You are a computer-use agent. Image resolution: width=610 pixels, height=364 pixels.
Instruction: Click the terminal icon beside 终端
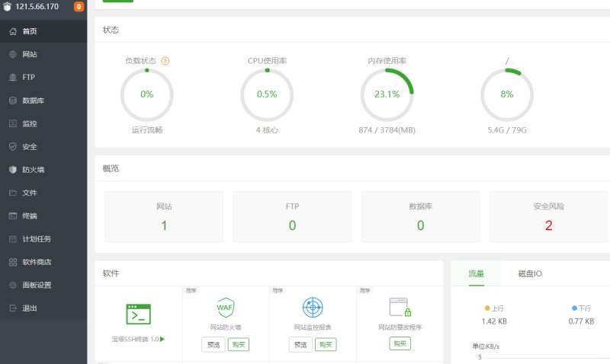point(13,216)
